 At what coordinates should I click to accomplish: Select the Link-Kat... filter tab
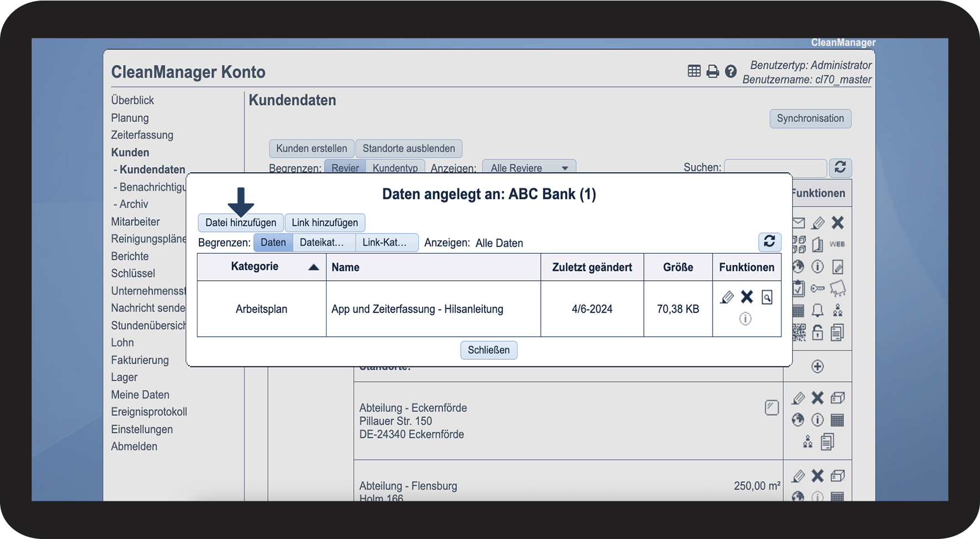pos(384,243)
